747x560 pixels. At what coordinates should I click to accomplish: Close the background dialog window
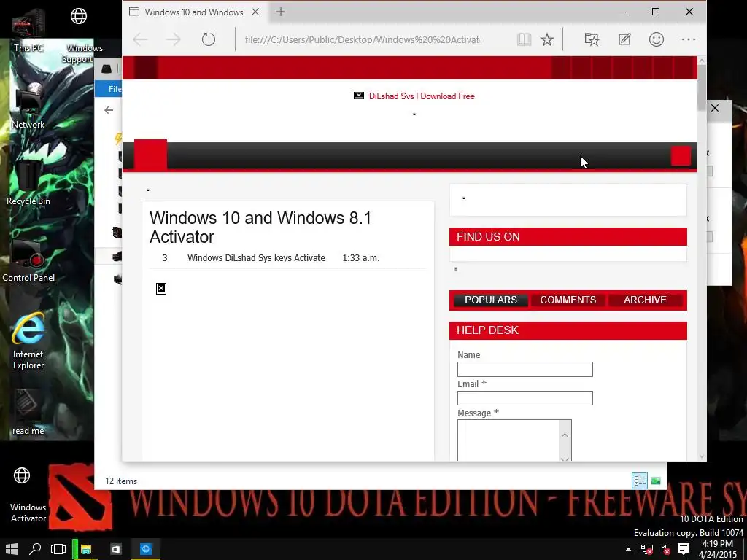(715, 108)
